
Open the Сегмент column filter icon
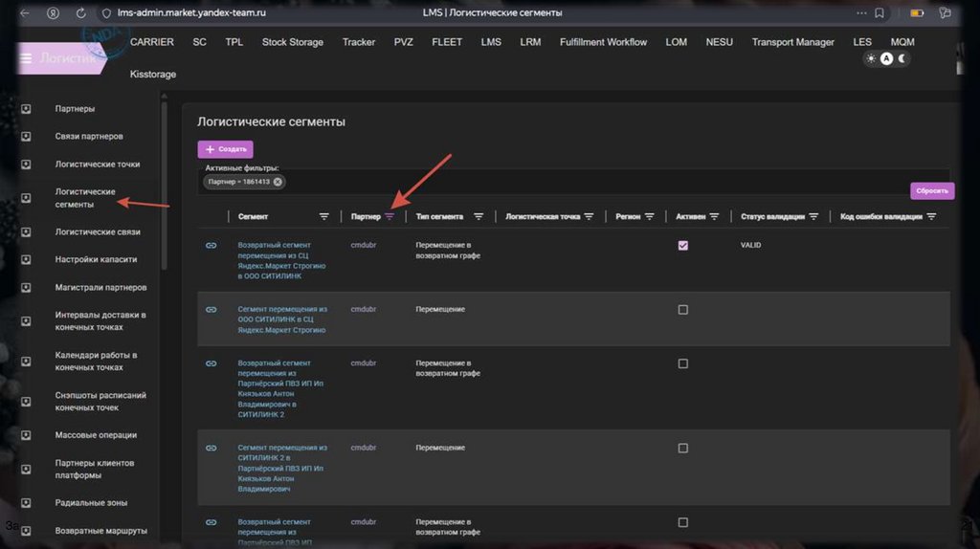[323, 217]
